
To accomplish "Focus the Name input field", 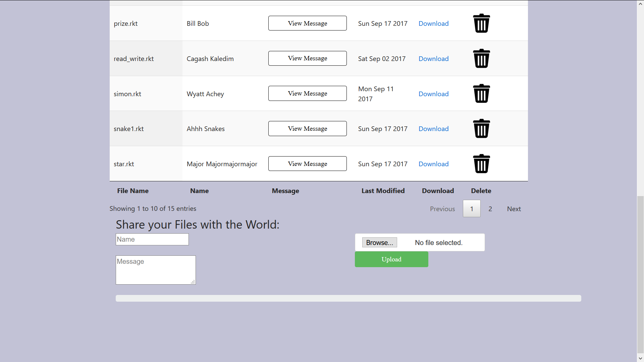I will pos(152,239).
